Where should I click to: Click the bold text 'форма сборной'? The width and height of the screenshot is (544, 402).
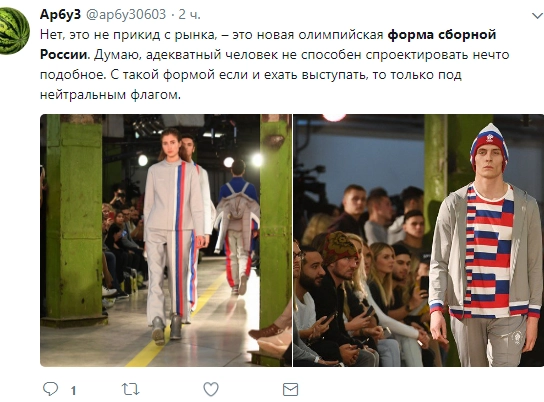[x=442, y=35]
